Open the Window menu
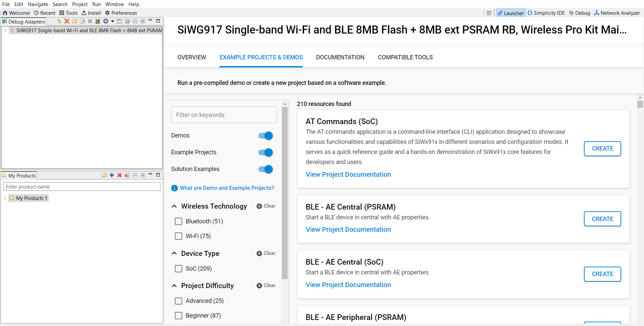This screenshot has height=326, width=644. pyautogui.click(x=114, y=4)
